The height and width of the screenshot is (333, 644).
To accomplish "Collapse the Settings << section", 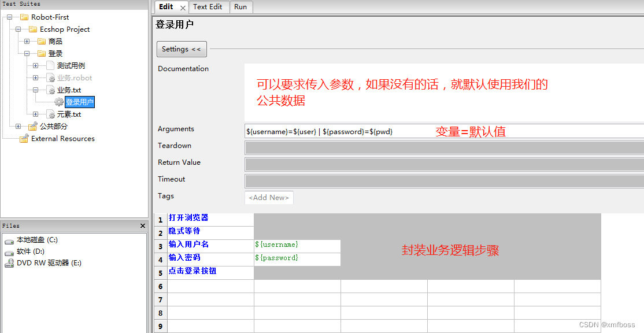I will coord(182,49).
